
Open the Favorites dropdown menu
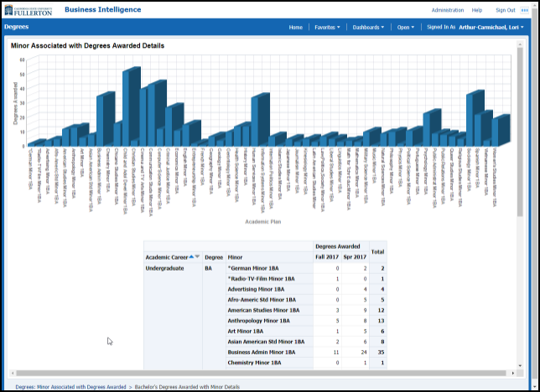pyautogui.click(x=327, y=27)
